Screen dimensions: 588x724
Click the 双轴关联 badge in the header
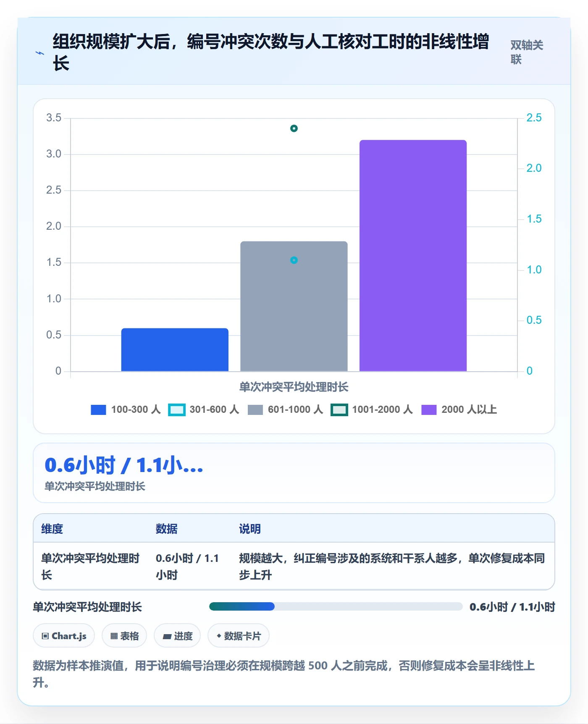[x=527, y=52]
